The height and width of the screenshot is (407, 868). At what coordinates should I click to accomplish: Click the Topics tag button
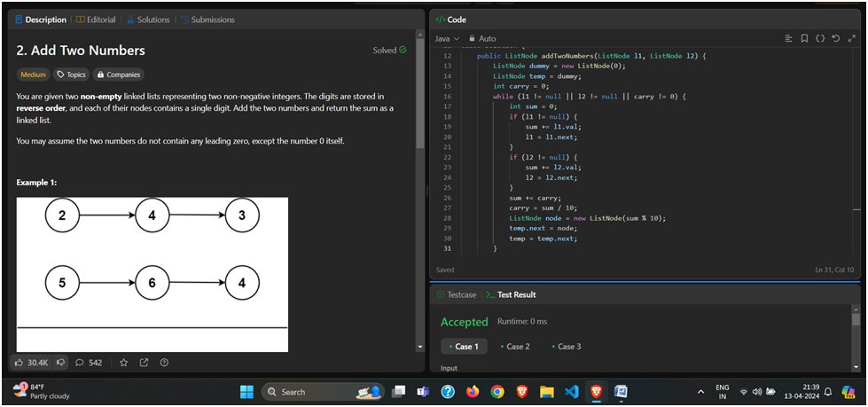[x=70, y=74]
